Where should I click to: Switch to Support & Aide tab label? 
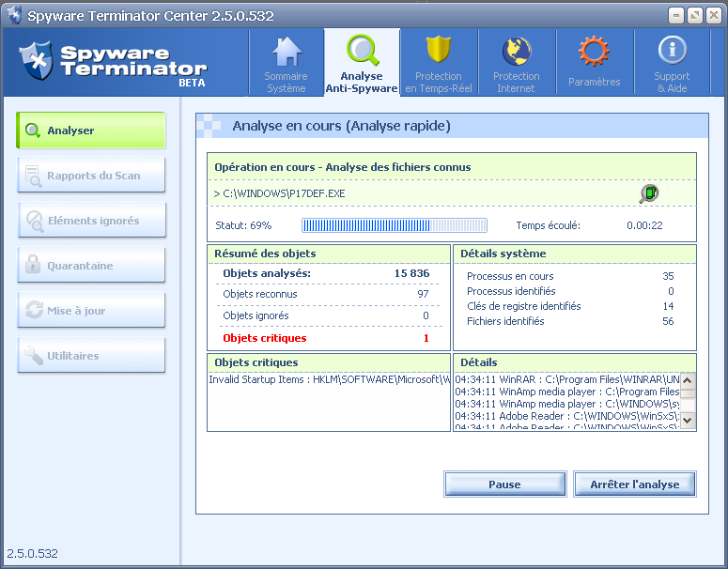(x=672, y=82)
